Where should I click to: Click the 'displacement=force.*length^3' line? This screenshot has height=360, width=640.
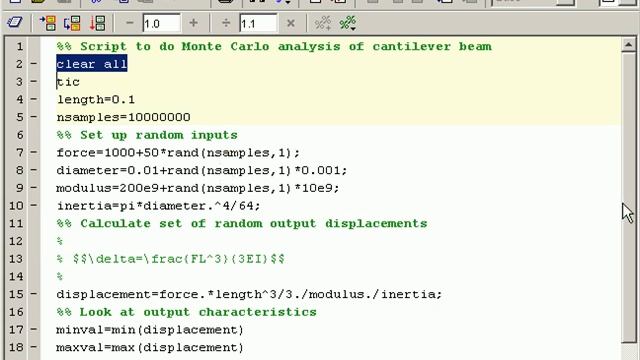(249, 294)
